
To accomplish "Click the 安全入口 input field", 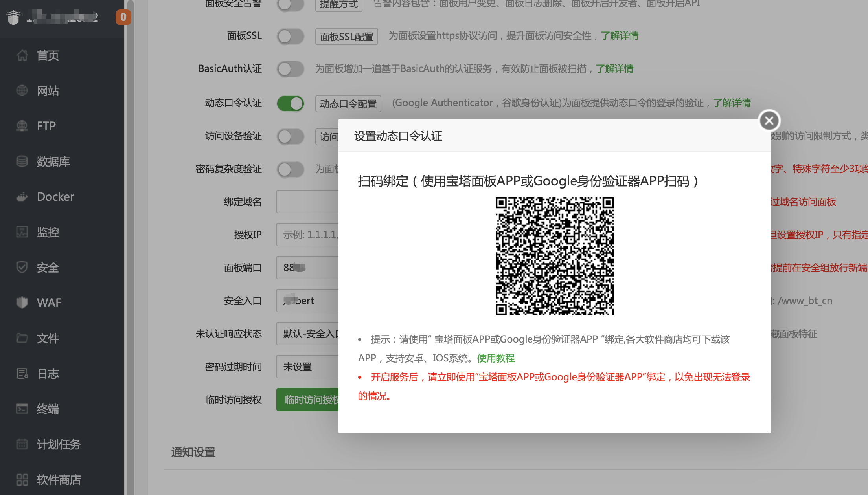I will (307, 301).
